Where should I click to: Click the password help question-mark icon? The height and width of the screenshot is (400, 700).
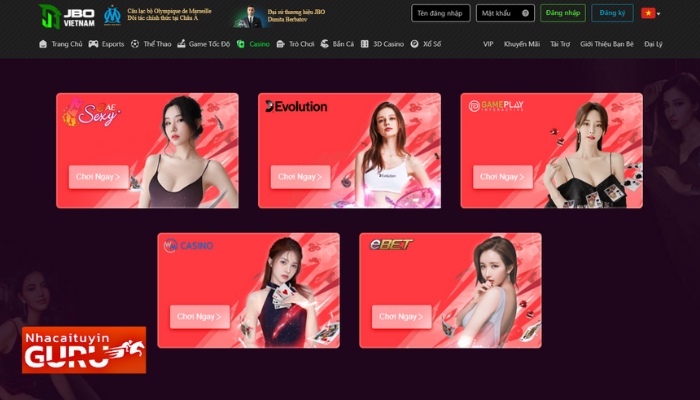point(525,13)
